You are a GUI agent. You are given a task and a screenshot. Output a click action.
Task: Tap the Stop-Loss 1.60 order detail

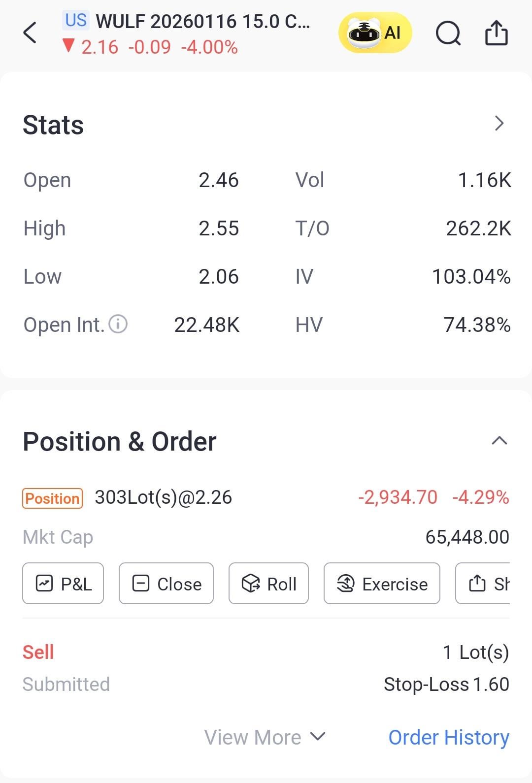(x=446, y=684)
